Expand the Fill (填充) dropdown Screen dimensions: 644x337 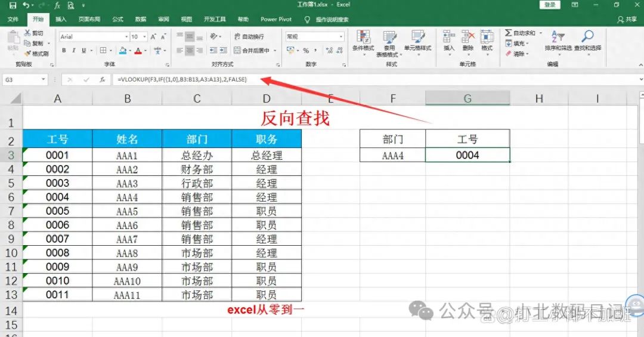point(527,44)
